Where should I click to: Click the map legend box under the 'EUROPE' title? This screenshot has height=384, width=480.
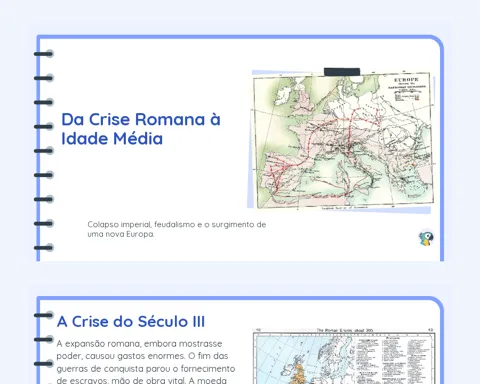pos(407,97)
